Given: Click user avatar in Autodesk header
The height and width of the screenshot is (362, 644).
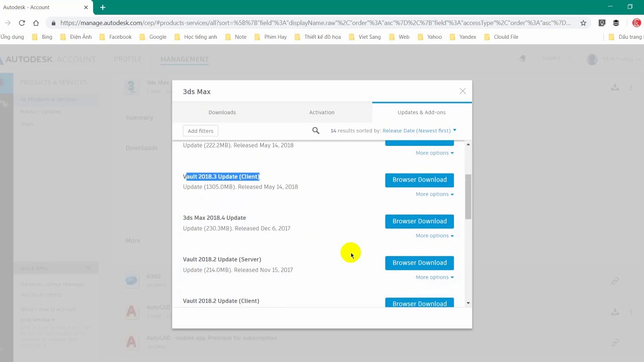Looking at the screenshot, I should [592, 59].
